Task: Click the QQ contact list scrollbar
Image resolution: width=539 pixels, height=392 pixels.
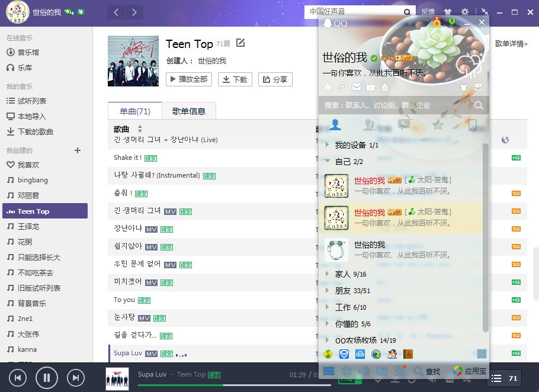Action: (486, 237)
